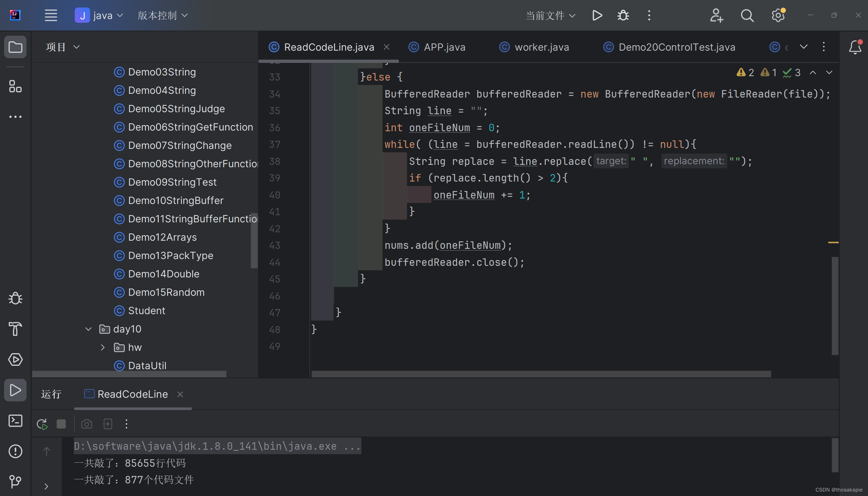Click the java.exe command line in console
The image size is (868, 496).
217,446
